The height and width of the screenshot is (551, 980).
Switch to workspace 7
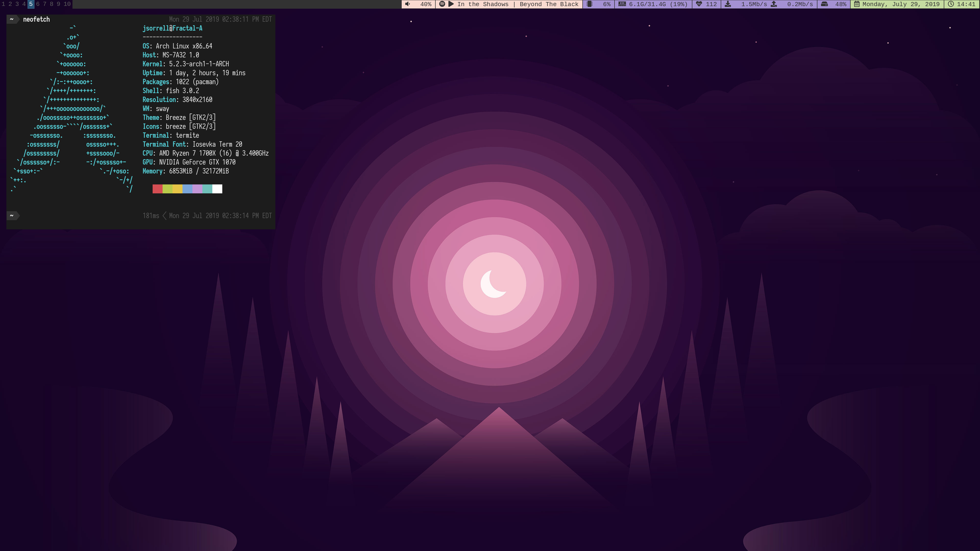click(x=44, y=4)
